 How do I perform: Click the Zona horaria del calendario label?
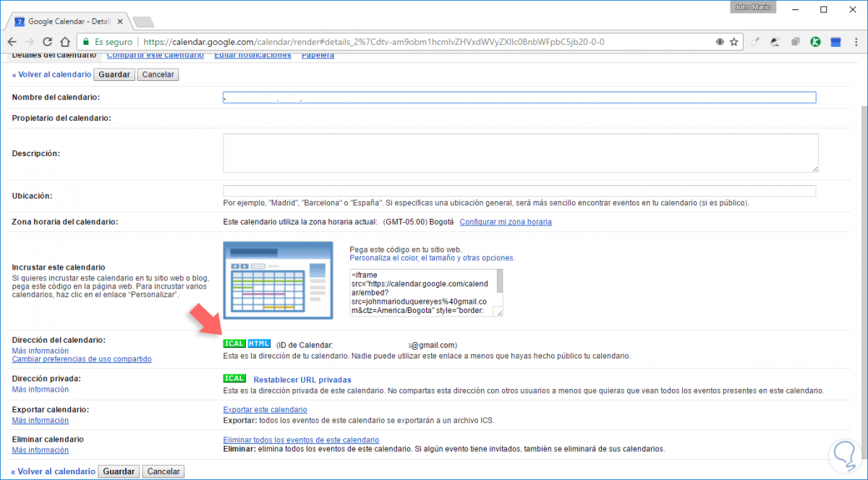click(x=65, y=222)
